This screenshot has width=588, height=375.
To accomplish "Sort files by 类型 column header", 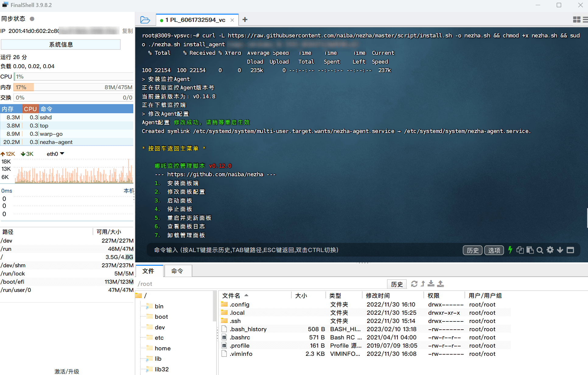I will (344, 296).
